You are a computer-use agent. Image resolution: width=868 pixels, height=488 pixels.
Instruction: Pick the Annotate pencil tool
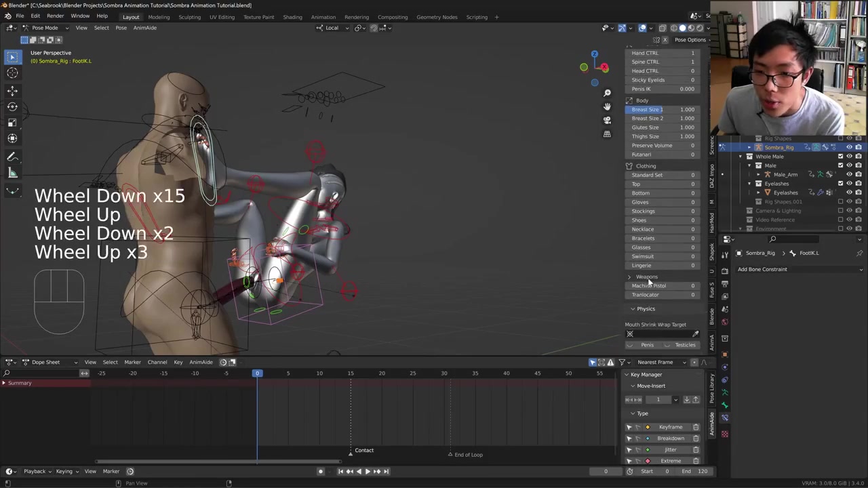tap(12, 157)
